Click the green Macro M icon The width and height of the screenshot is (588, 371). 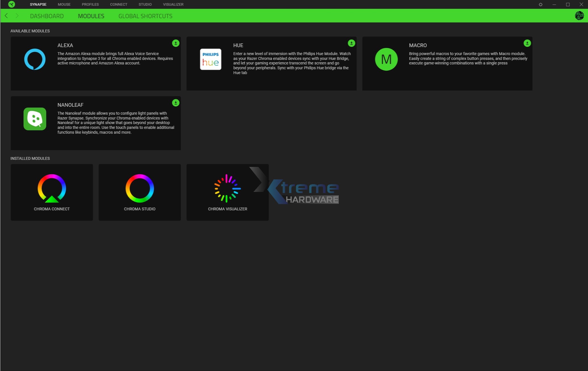click(x=386, y=59)
